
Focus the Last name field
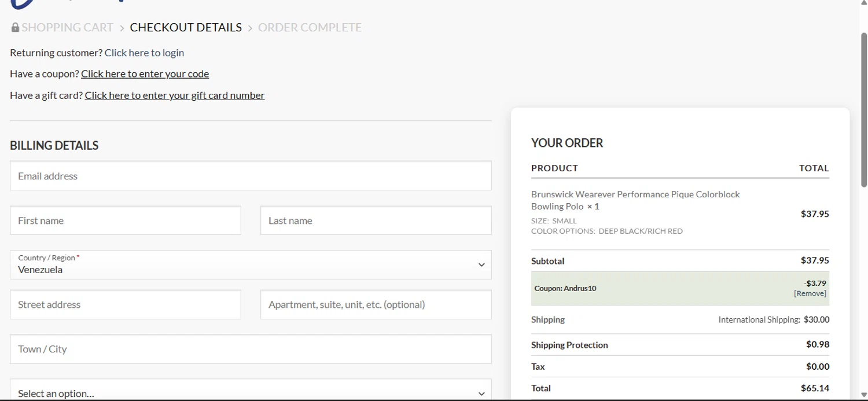[376, 220]
